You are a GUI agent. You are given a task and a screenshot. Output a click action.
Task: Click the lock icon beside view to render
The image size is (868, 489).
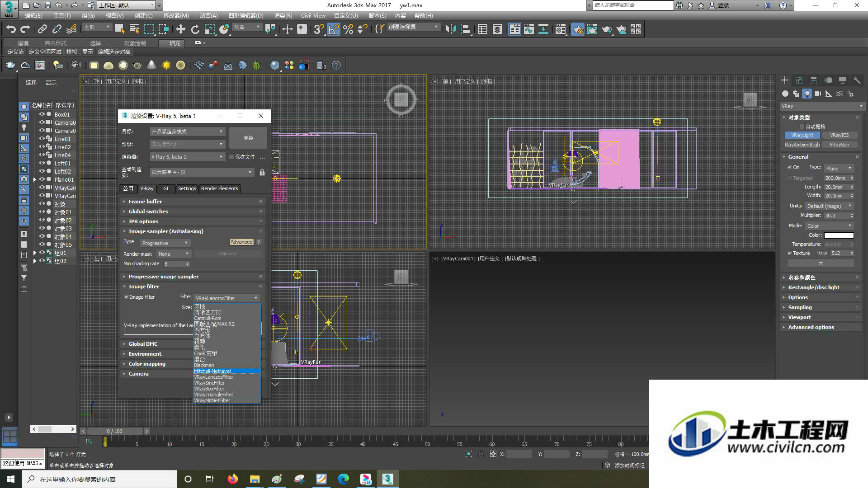(x=262, y=172)
